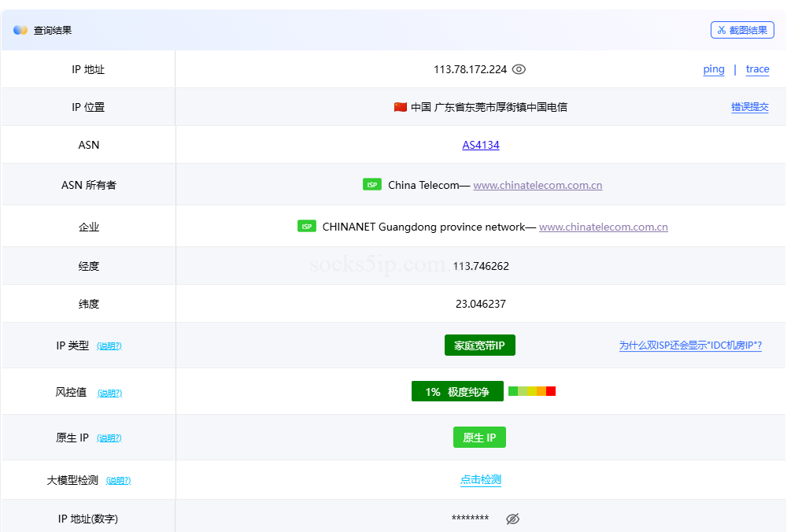
Task: Click the risk level color bar
Action: pyautogui.click(x=531, y=390)
